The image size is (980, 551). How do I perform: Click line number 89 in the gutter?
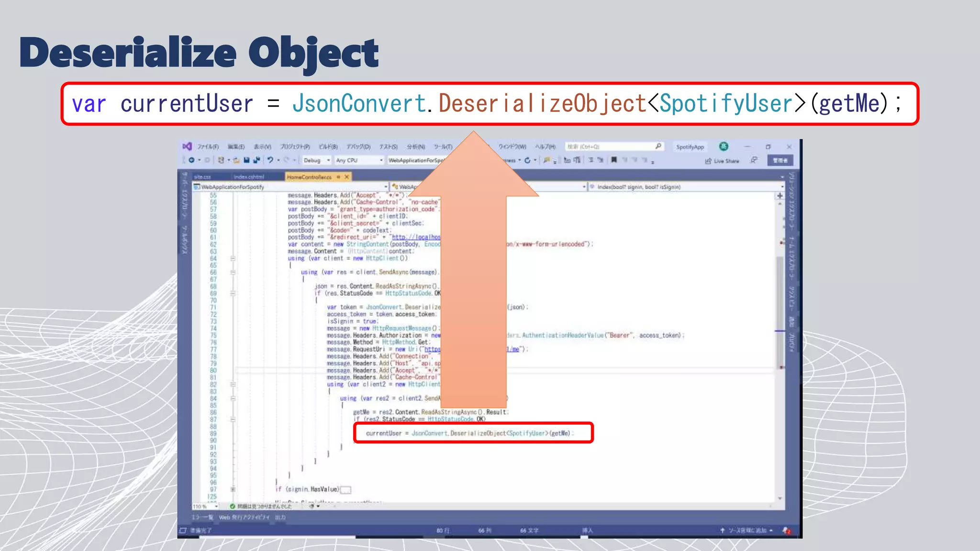pyautogui.click(x=213, y=433)
